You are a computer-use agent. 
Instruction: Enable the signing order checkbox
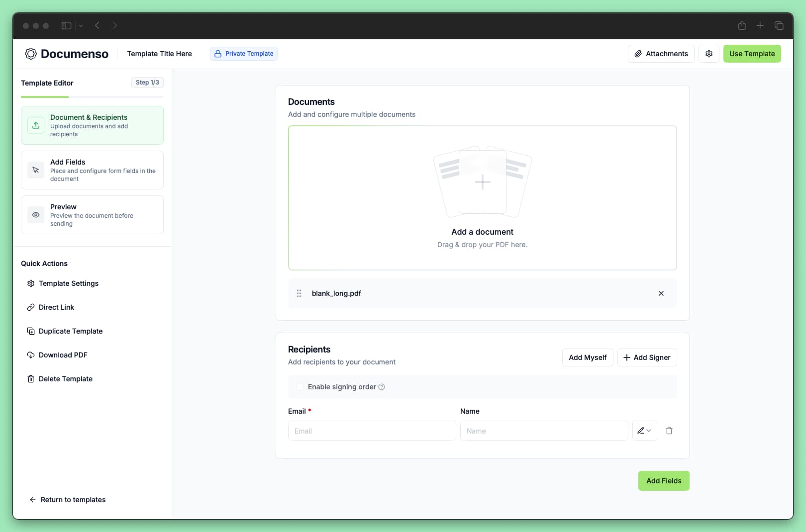[300, 387]
